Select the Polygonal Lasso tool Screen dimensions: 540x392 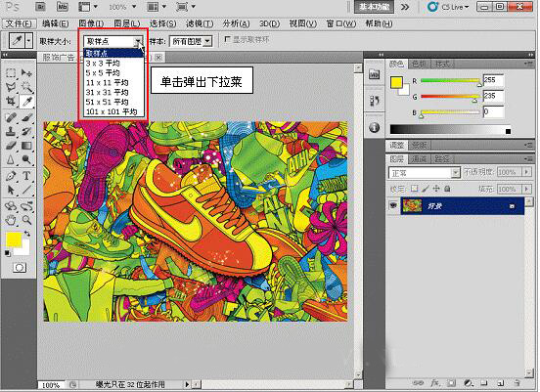pos(11,87)
